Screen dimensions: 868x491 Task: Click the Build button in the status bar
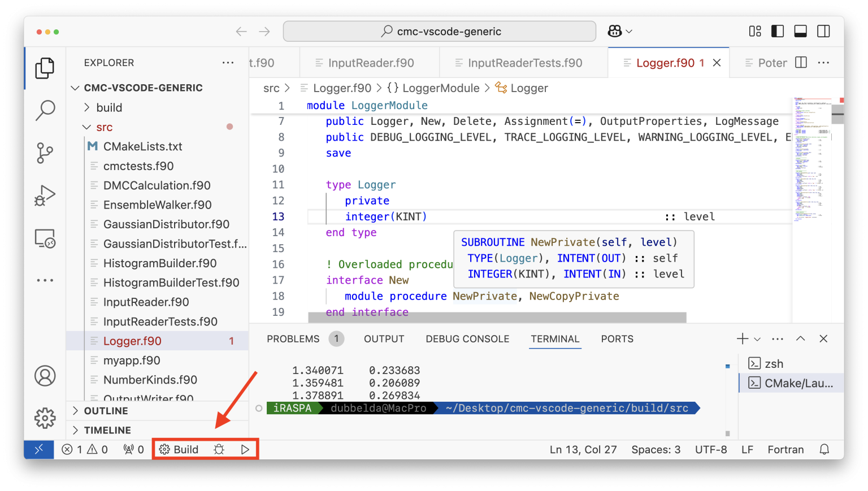pyautogui.click(x=179, y=449)
